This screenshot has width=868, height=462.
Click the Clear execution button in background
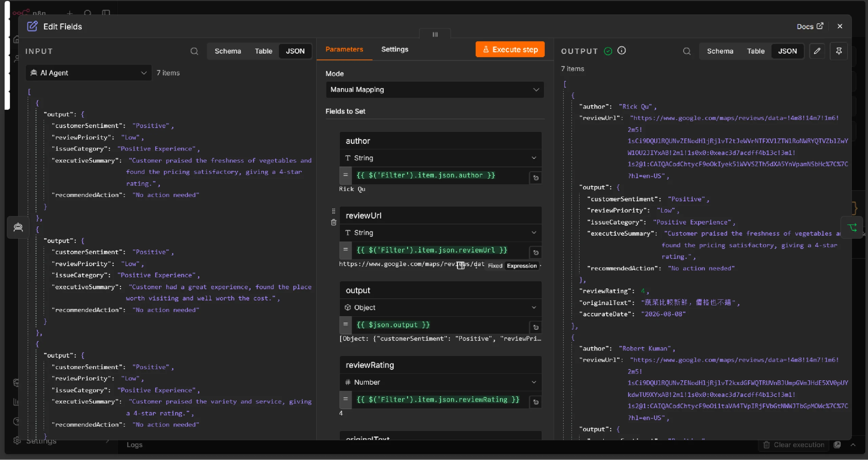793,445
